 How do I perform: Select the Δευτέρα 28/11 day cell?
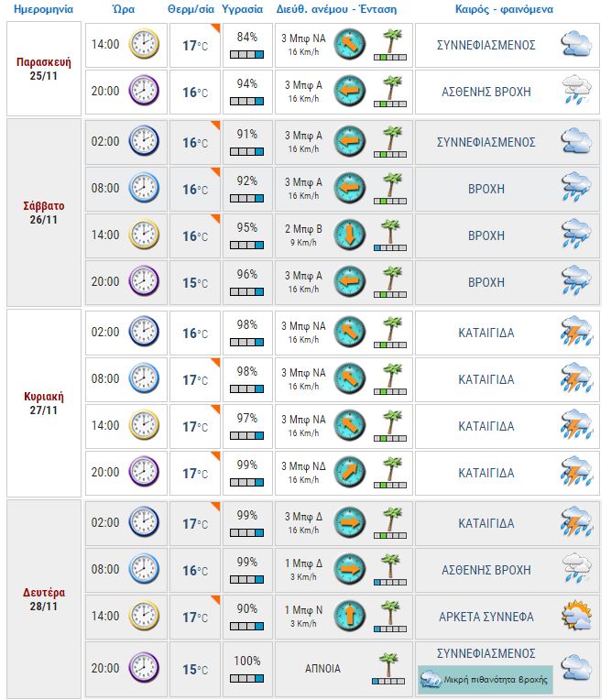[44, 599]
